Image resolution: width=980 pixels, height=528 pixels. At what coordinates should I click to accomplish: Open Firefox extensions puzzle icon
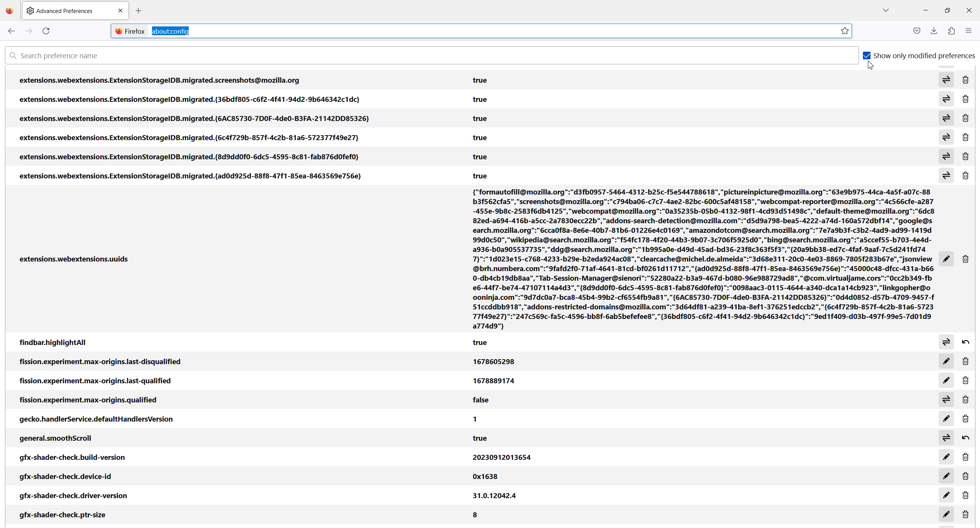tap(951, 31)
